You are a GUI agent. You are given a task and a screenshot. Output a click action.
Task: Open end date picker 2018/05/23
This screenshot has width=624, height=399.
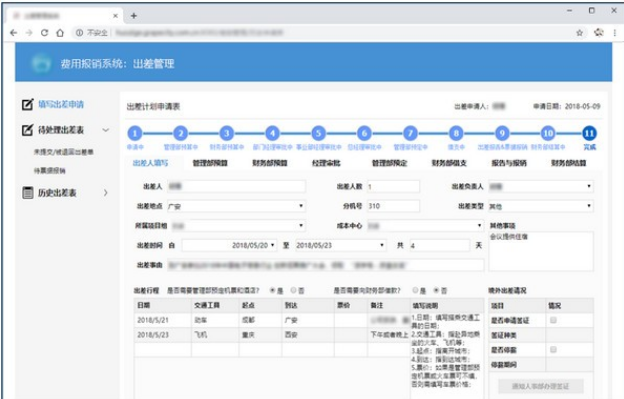click(340, 245)
